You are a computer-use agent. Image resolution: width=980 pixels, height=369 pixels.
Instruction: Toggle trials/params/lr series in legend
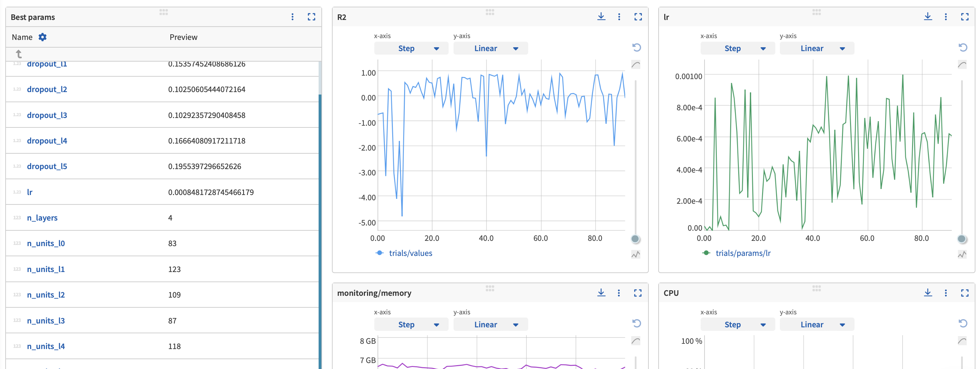click(x=743, y=253)
